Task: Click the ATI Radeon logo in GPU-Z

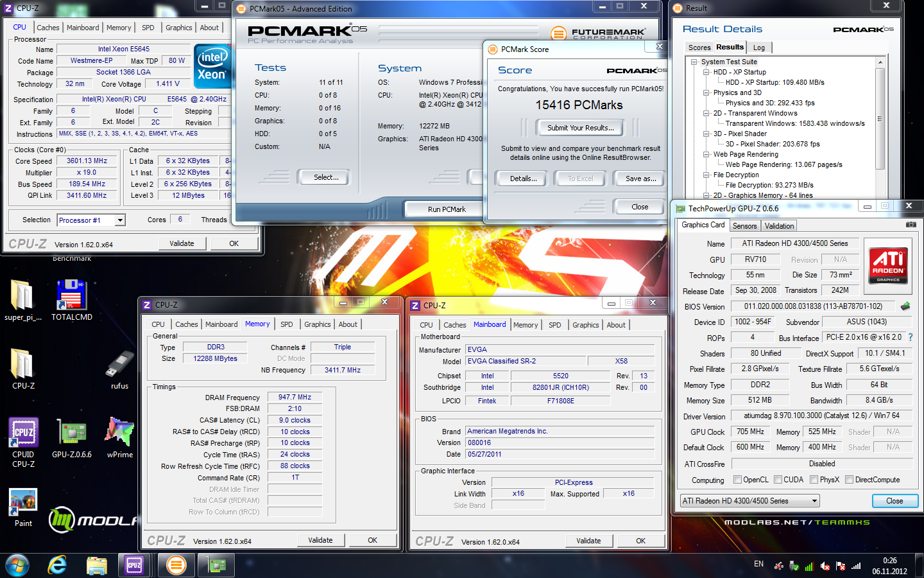Action: 888,265
